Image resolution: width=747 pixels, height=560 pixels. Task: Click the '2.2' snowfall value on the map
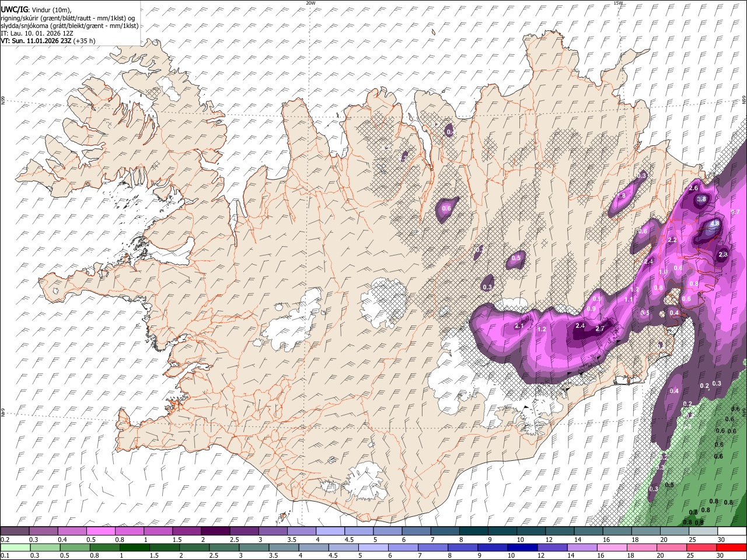(672, 240)
